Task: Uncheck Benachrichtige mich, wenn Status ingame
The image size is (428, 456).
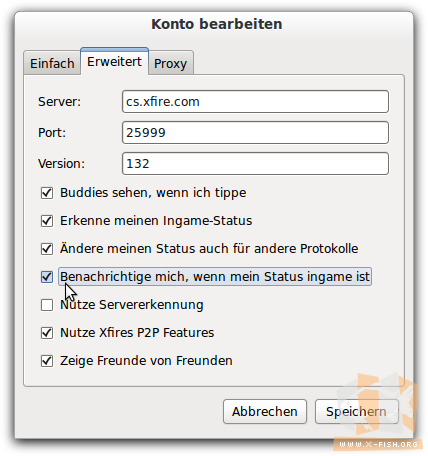Action: [47, 277]
